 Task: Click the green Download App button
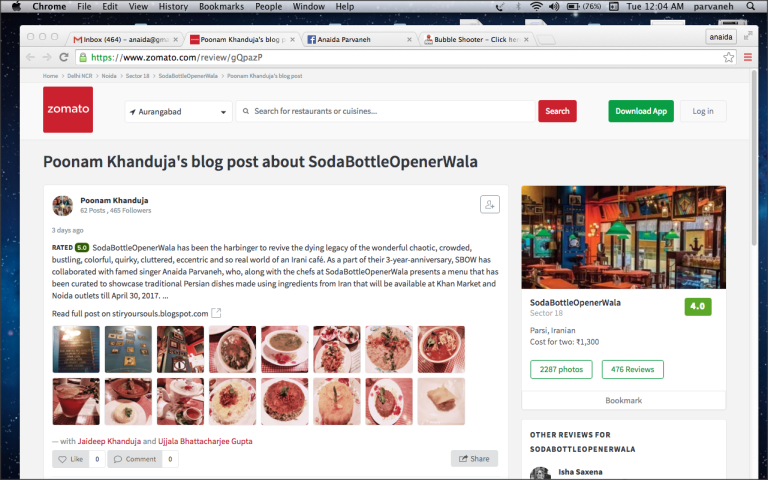tap(641, 111)
